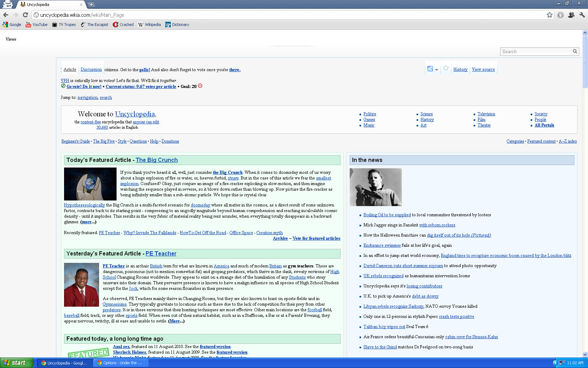Open a new browser tab
Viewport: 588px width, 368px height.
tap(91, 5)
